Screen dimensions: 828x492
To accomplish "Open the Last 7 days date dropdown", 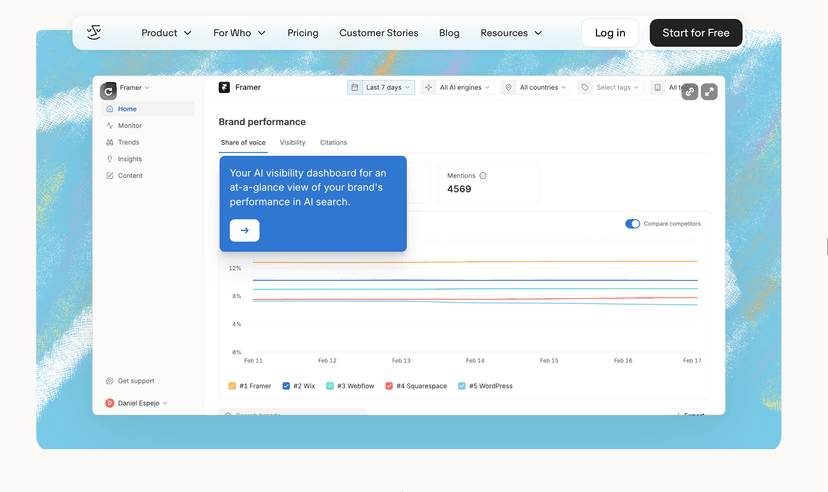I will 381,88.
